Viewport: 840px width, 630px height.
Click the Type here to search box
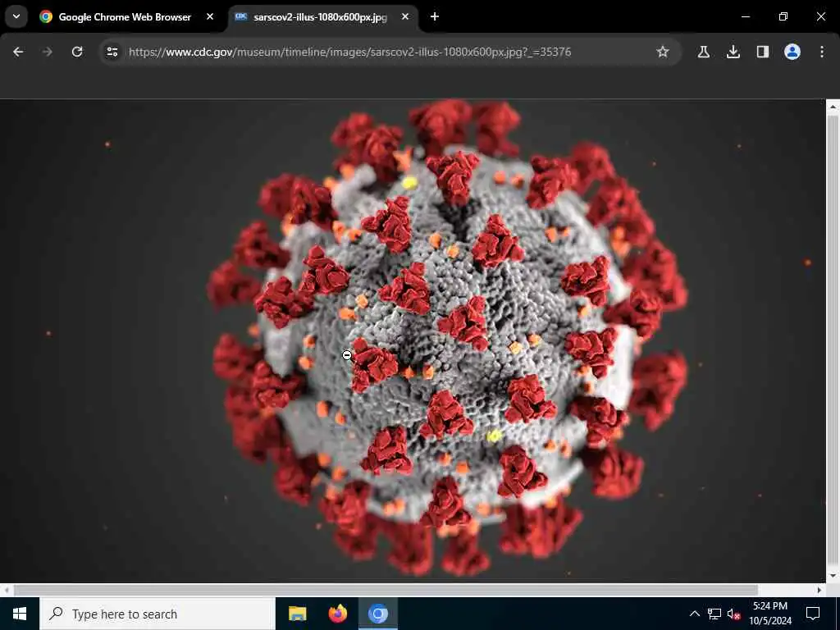click(x=157, y=614)
